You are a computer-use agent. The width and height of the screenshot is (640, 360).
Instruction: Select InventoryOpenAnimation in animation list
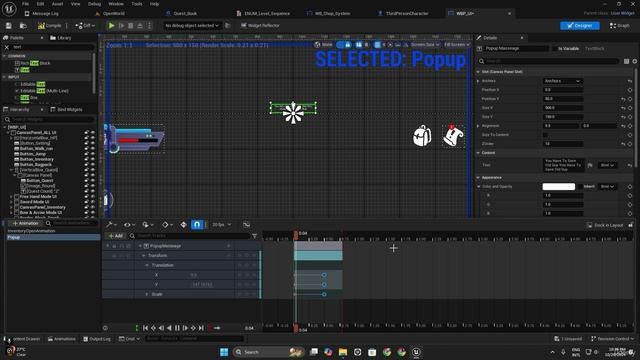click(x=31, y=231)
